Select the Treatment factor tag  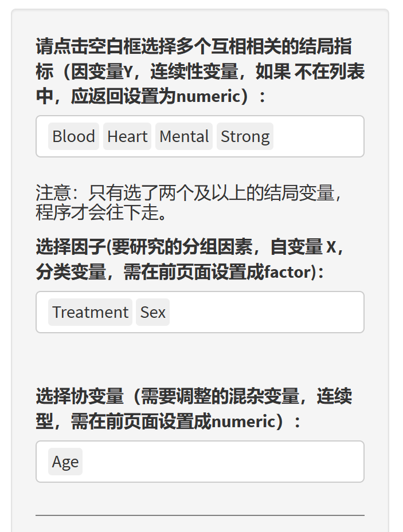coord(90,312)
